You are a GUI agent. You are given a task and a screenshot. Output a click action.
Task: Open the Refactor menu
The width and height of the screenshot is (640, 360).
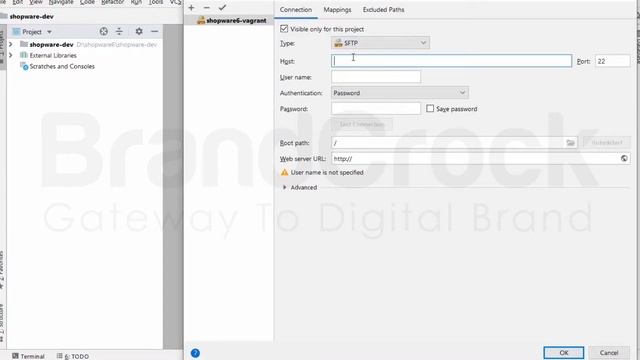click(x=113, y=2)
